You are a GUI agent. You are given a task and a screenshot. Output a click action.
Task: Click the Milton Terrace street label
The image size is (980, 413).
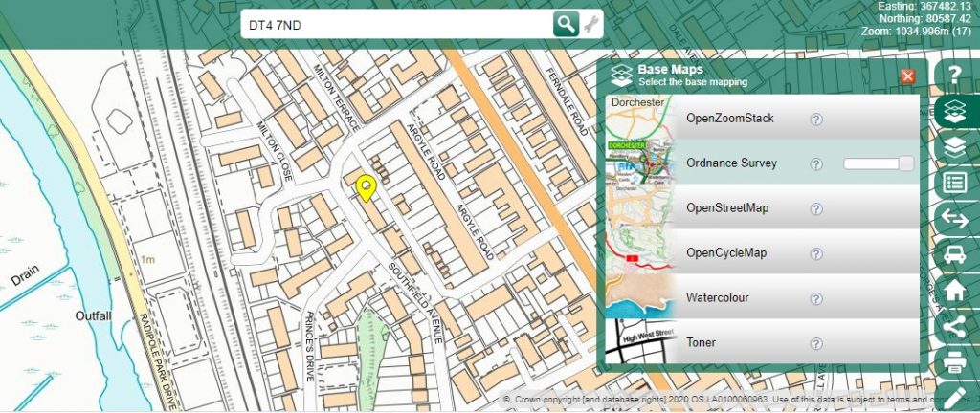coord(337,98)
